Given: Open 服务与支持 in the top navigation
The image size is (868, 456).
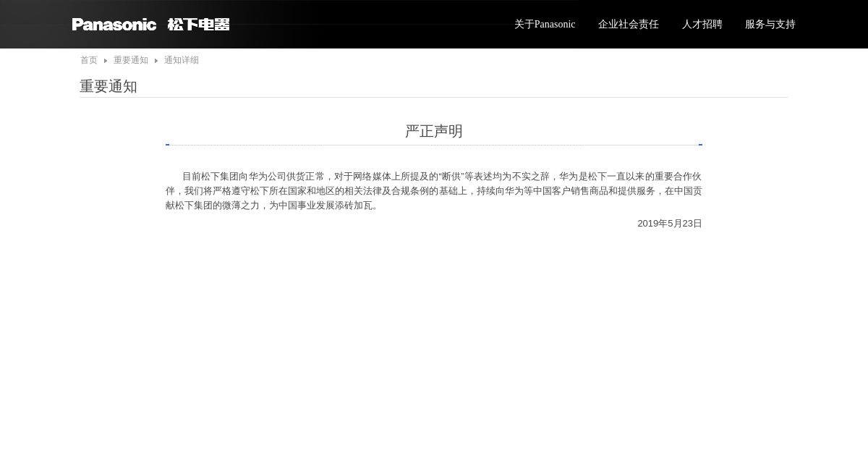Looking at the screenshot, I should [x=770, y=25].
